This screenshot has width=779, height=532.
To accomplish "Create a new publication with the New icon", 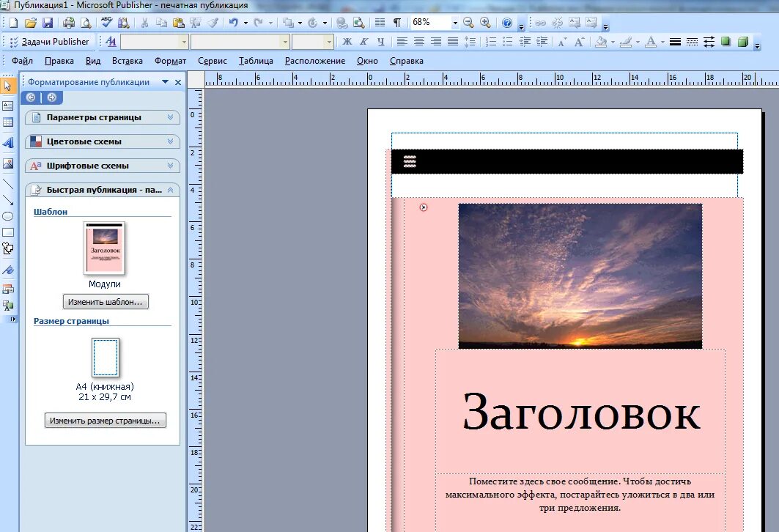I will tap(13, 23).
